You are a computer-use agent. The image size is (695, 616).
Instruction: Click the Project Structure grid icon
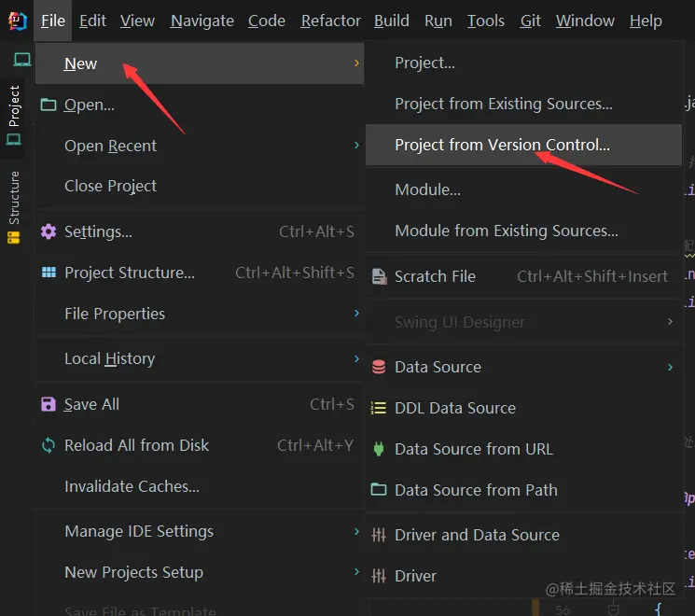coord(49,273)
